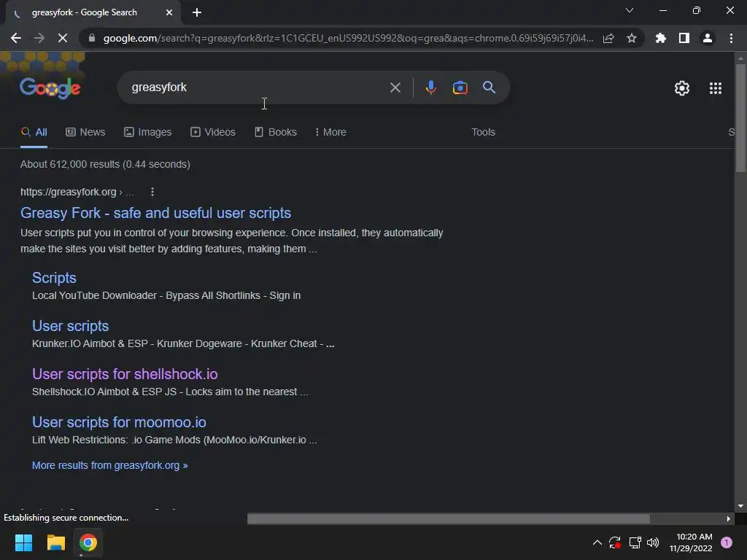747x560 pixels.
Task: Click More results from greasyfork.org
Action: click(x=110, y=465)
